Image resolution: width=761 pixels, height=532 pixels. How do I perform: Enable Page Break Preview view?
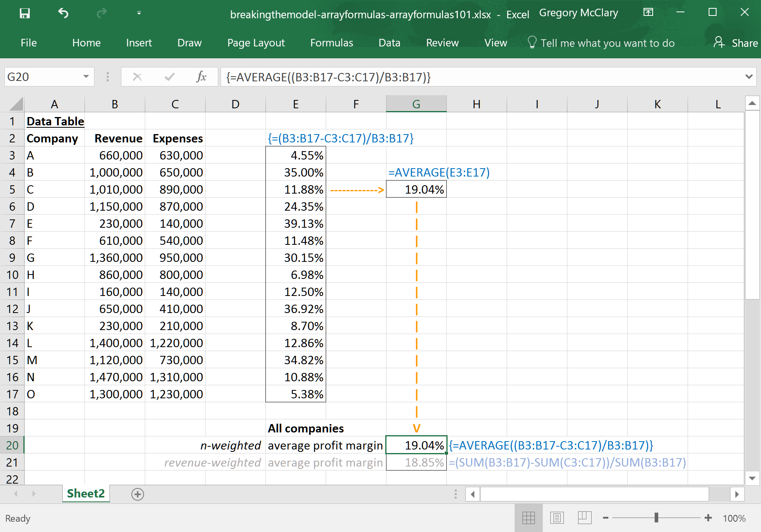point(585,518)
